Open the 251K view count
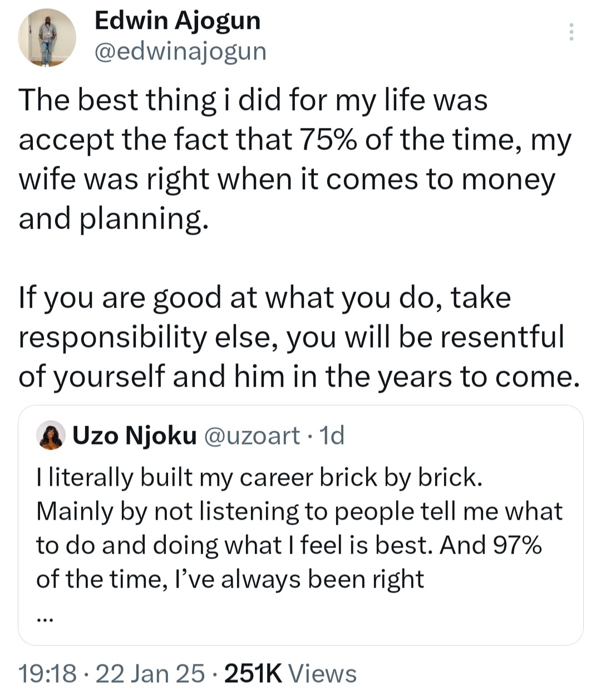Image resolution: width=601 pixels, height=700 pixels. click(253, 673)
